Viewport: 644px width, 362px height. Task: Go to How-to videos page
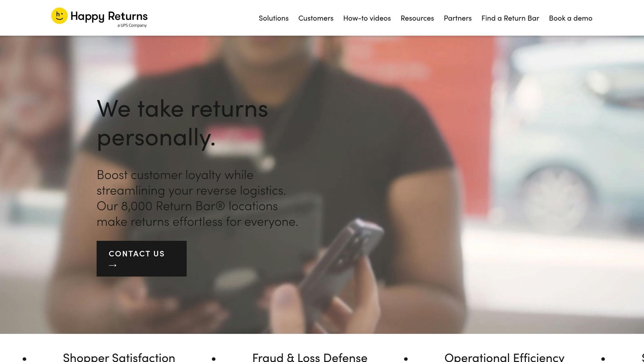pos(367,18)
